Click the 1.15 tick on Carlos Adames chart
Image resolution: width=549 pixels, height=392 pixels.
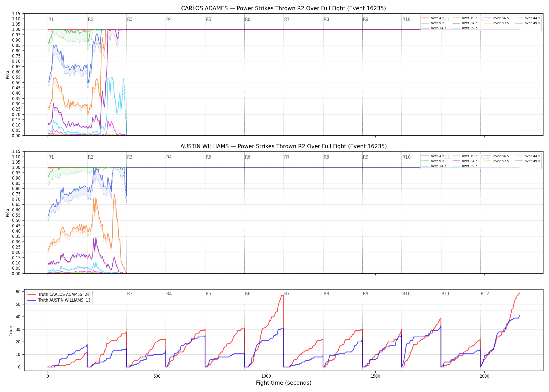click(x=16, y=14)
